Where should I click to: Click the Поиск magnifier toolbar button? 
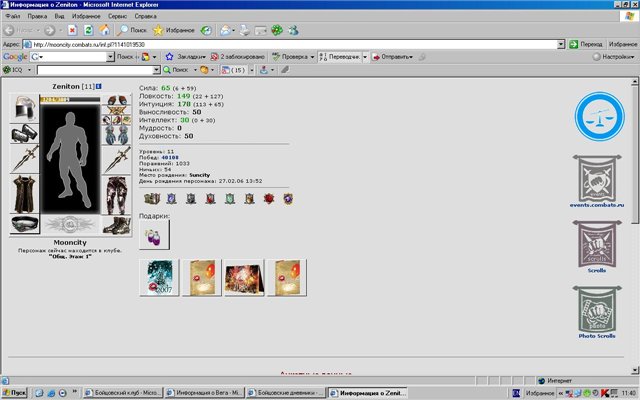pyautogui.click(x=132, y=30)
